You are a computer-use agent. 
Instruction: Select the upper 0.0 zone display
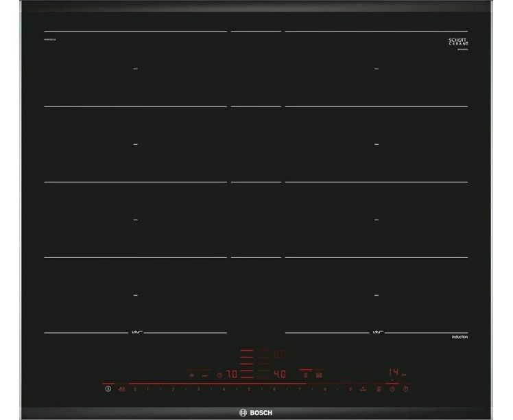point(279,355)
